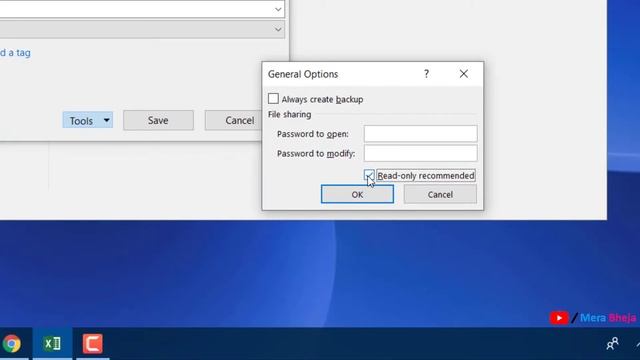
Task: Click Save in the Save As dialog
Action: tap(158, 120)
